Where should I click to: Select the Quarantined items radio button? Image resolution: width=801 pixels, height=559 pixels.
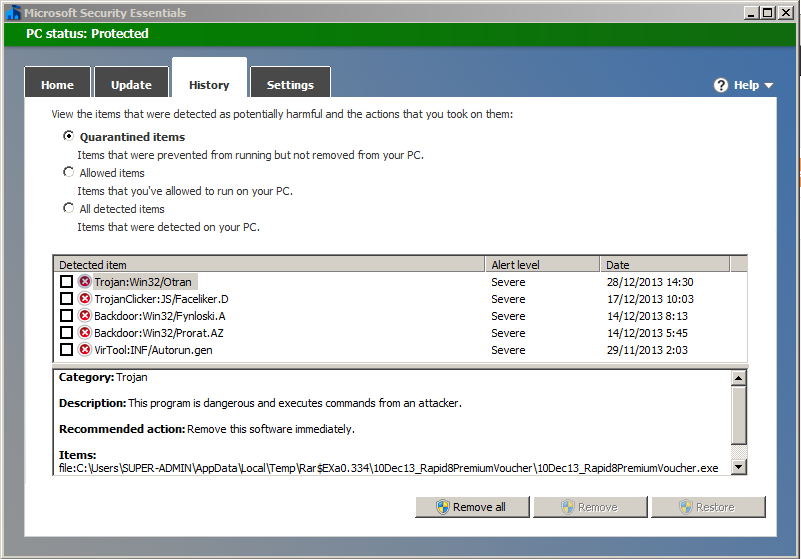pos(68,136)
